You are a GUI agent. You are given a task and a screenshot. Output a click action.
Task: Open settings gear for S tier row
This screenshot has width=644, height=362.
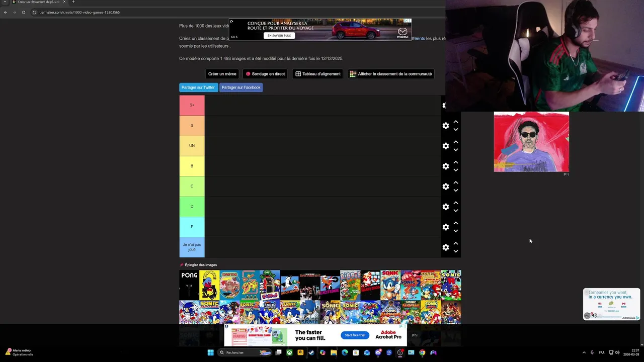[446, 126]
